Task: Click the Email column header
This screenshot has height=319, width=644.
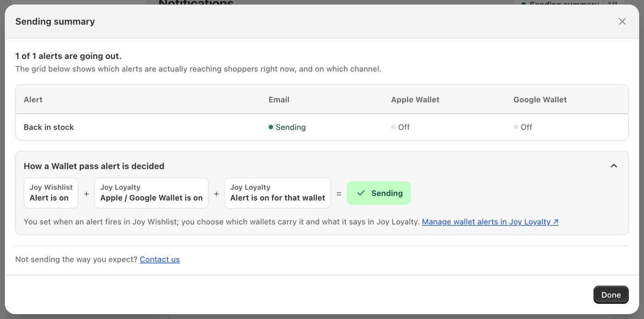Action: pyautogui.click(x=279, y=99)
